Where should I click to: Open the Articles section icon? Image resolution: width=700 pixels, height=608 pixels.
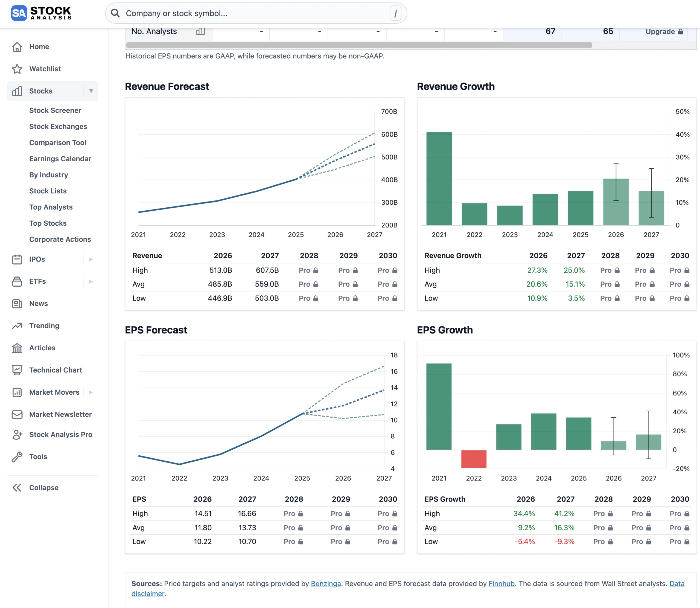point(17,348)
